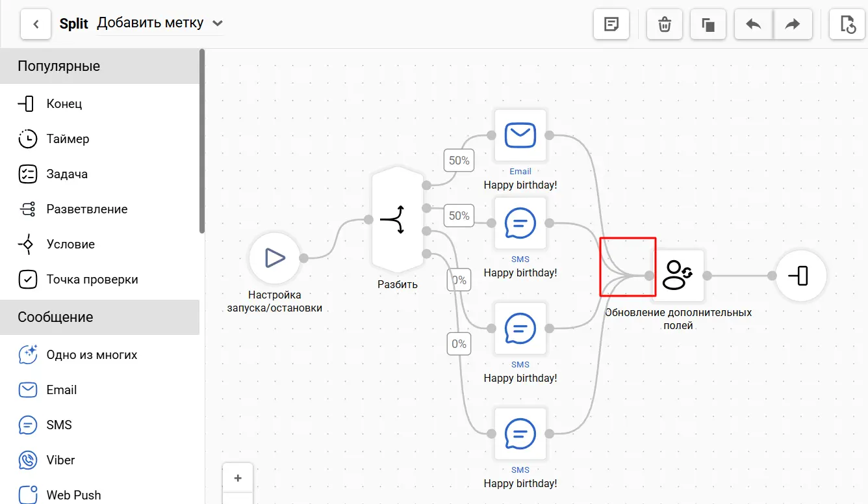Choose Условие from the sidebar
The width and height of the screenshot is (868, 504).
70,245
